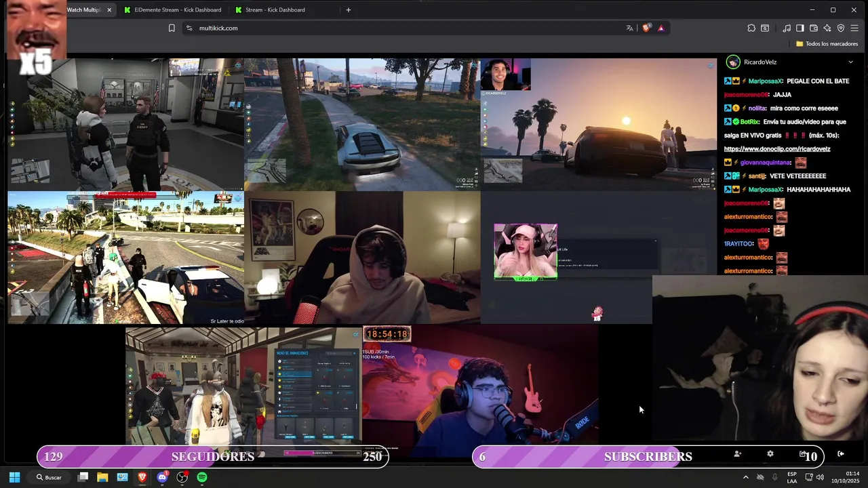Select the police car street stream tile

click(125, 258)
